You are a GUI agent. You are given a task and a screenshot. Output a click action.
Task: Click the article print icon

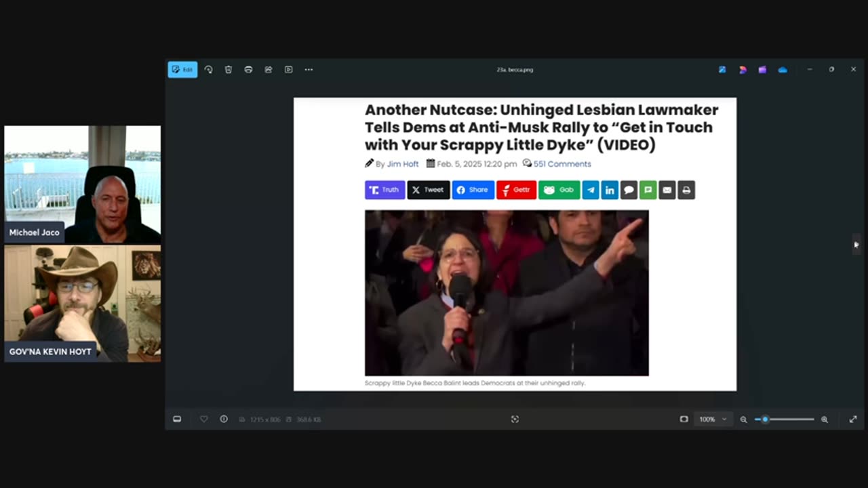coord(686,190)
